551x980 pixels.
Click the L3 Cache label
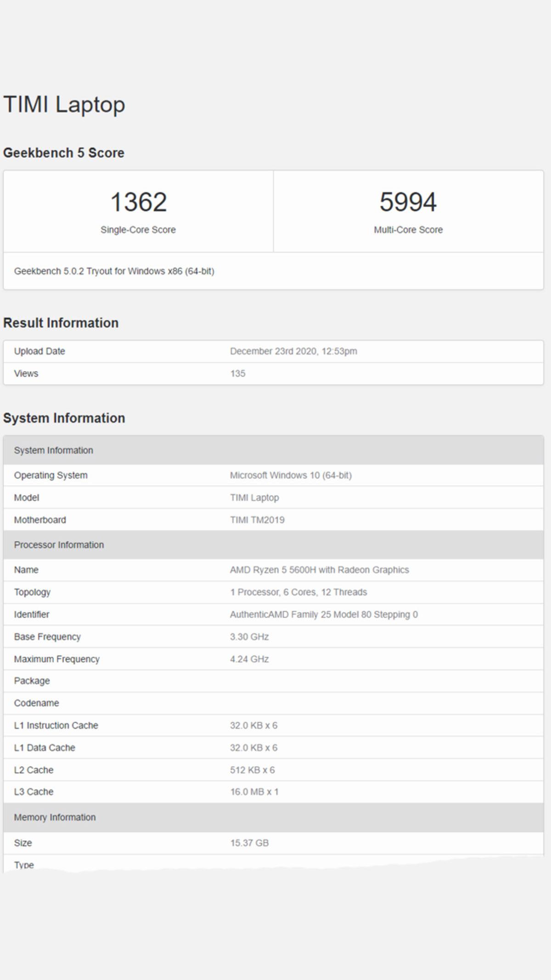click(34, 792)
